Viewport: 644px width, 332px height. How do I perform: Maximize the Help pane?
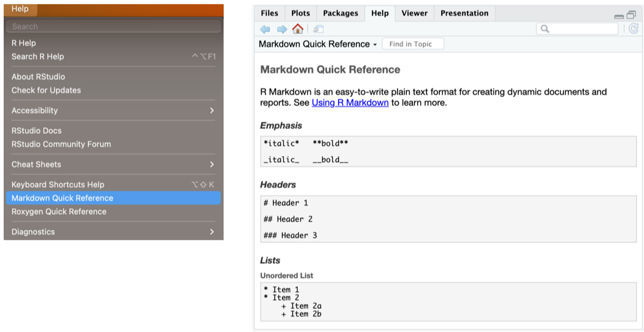click(x=631, y=15)
